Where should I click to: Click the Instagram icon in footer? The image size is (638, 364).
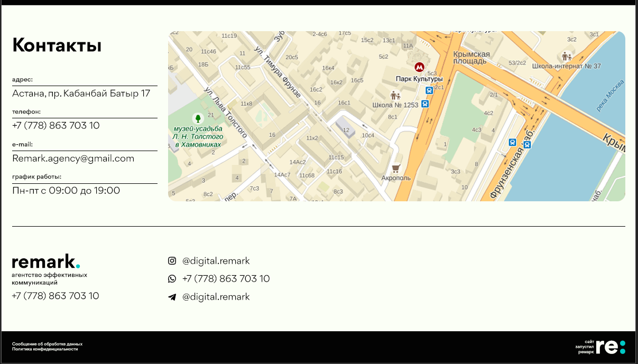pos(172,260)
